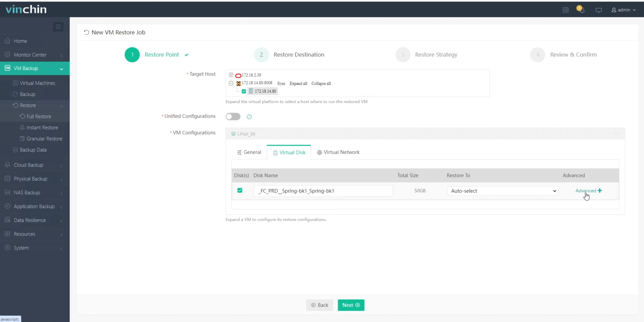Screen dimensions: 644x322
Task: Click the Linux_bk VM name text
Action: tap(246, 134)
